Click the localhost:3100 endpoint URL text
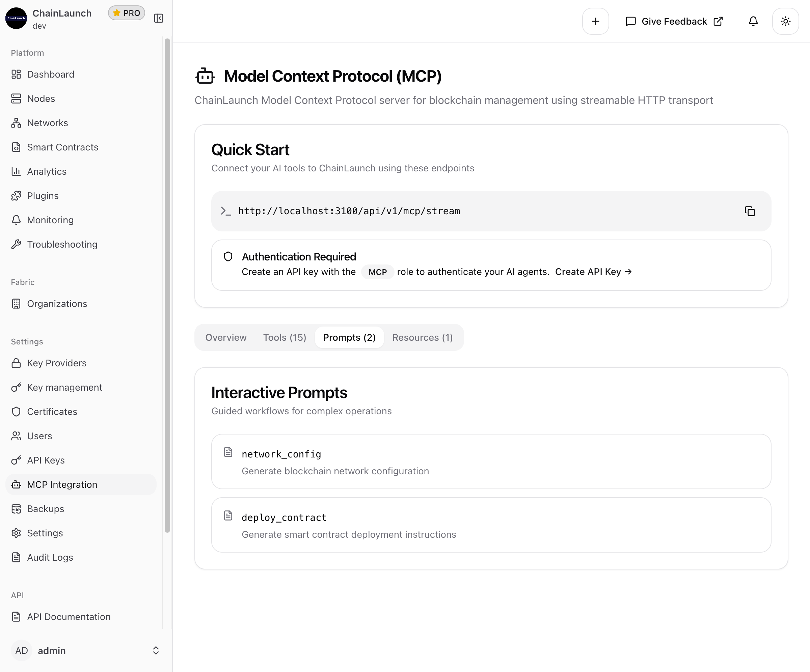810x672 pixels. [x=349, y=211]
